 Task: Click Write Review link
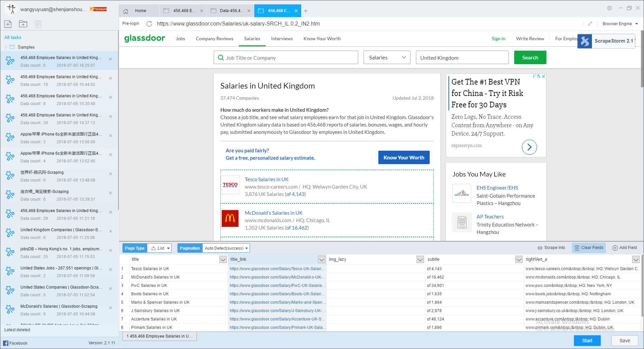[530, 39]
